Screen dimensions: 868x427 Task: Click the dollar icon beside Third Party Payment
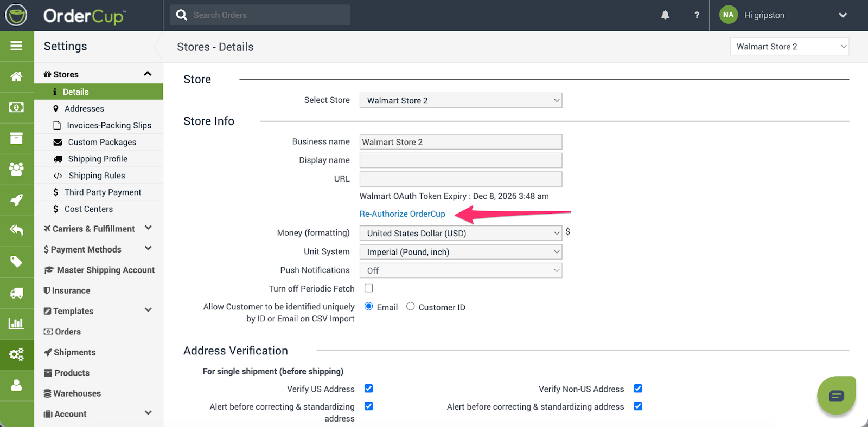coord(56,192)
